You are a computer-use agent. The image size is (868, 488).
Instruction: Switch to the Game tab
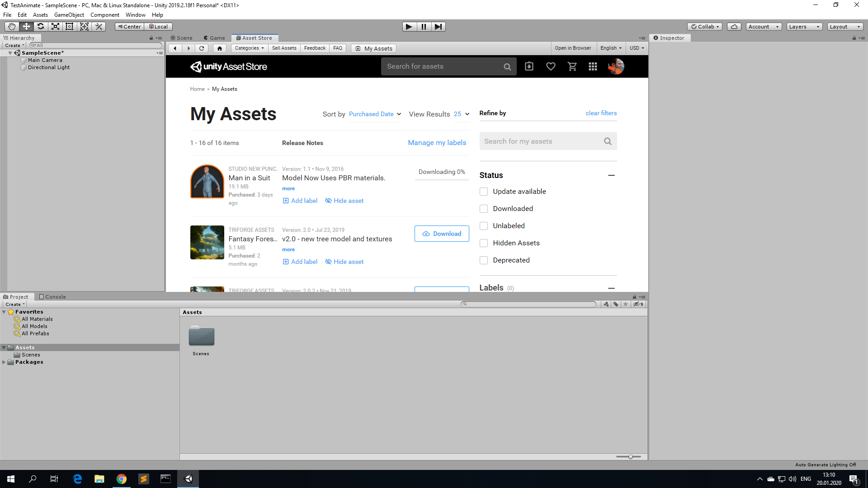pos(214,38)
